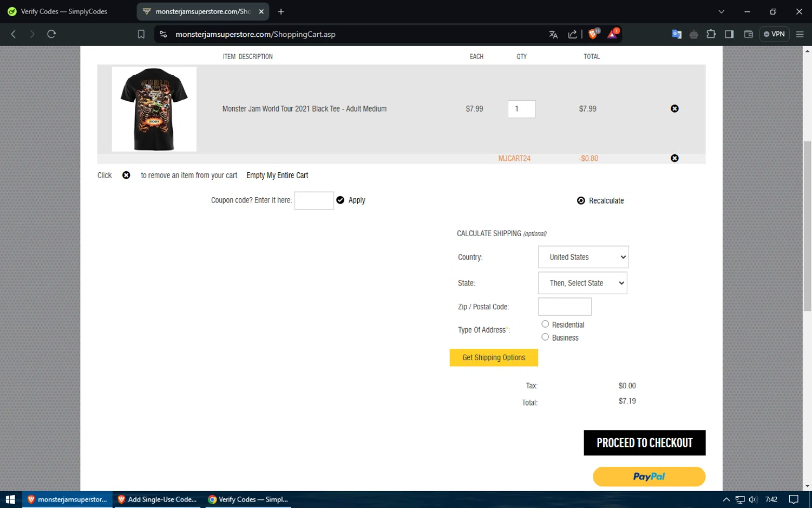Go back to the previous page

tap(14, 34)
